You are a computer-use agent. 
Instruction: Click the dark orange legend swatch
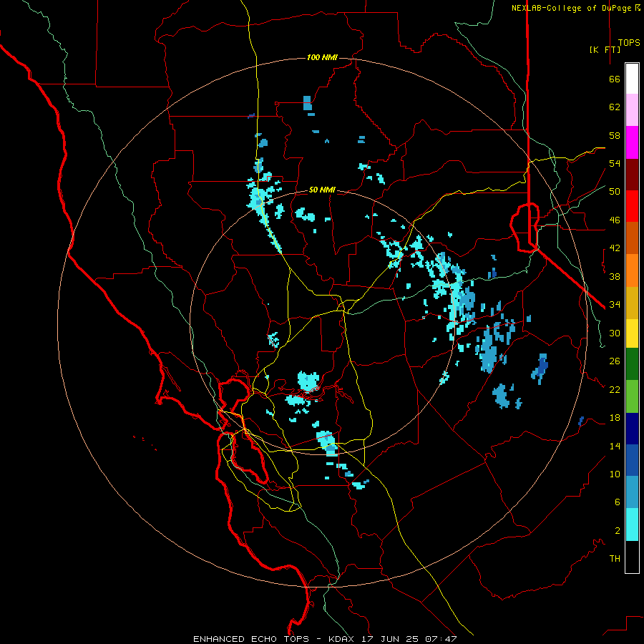tap(632, 238)
